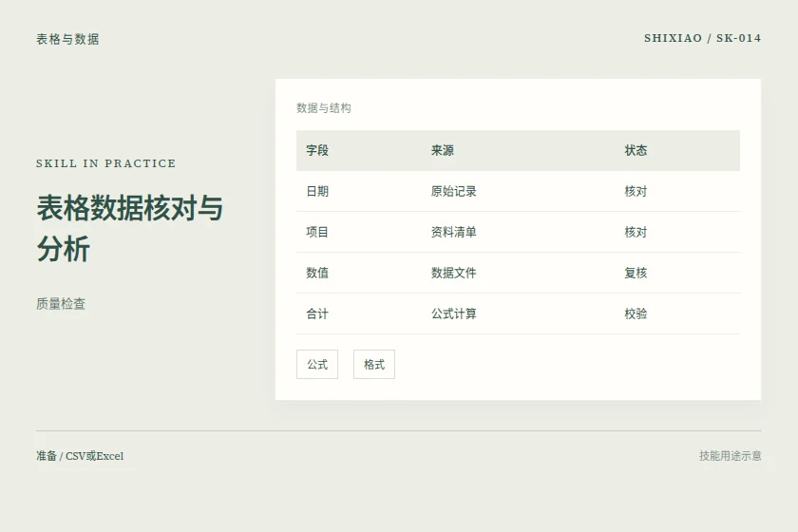The image size is (798, 532).
Task: Select the 字段 column header
Action: (317, 150)
